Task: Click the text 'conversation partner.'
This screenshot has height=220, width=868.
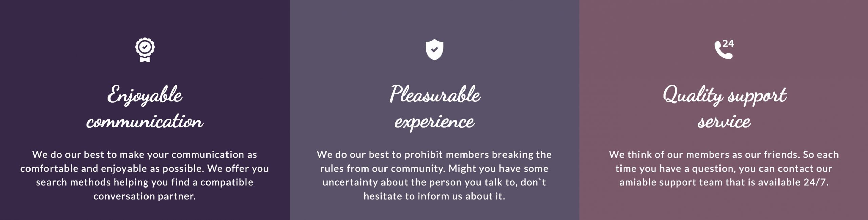Action: tap(145, 196)
